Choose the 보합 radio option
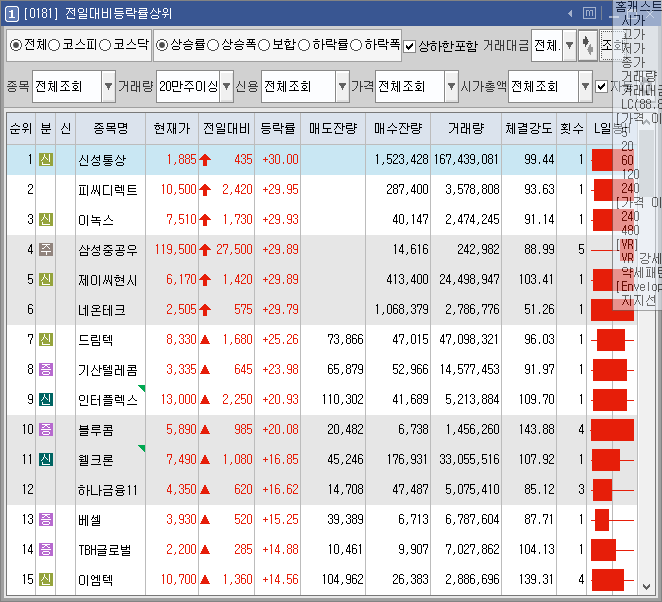 264,45
